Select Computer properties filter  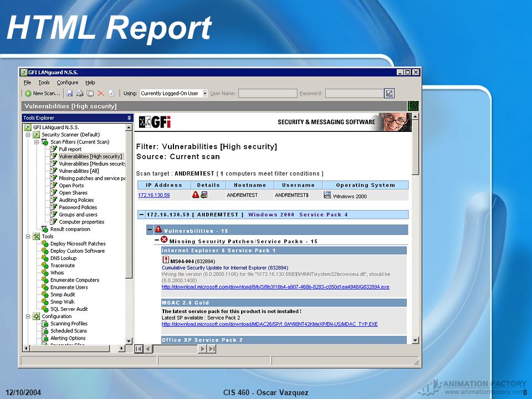[x=81, y=222]
